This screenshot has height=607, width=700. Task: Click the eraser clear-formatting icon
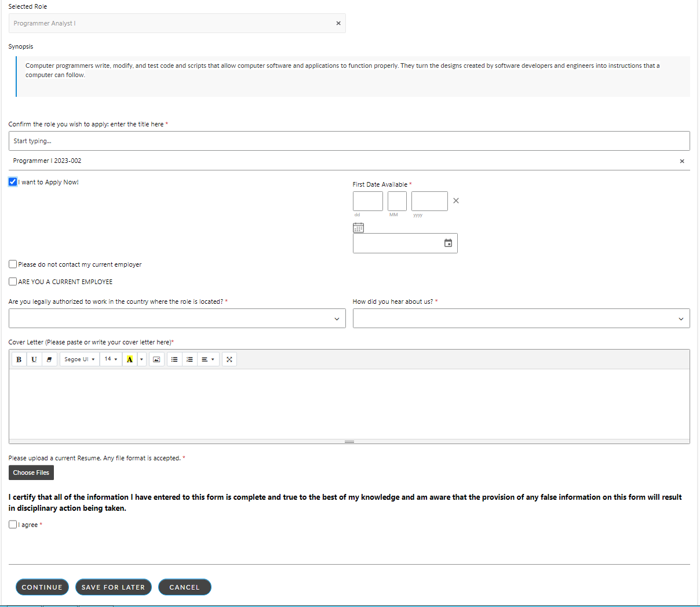(49, 359)
